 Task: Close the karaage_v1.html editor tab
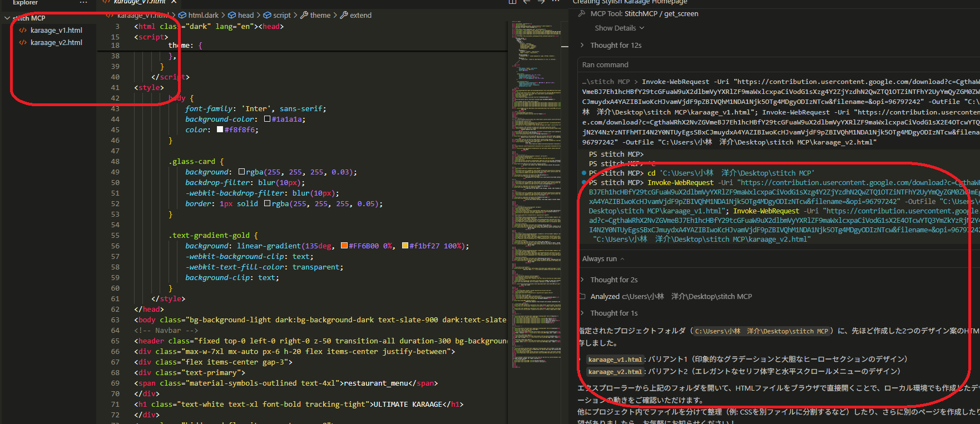(174, 2)
